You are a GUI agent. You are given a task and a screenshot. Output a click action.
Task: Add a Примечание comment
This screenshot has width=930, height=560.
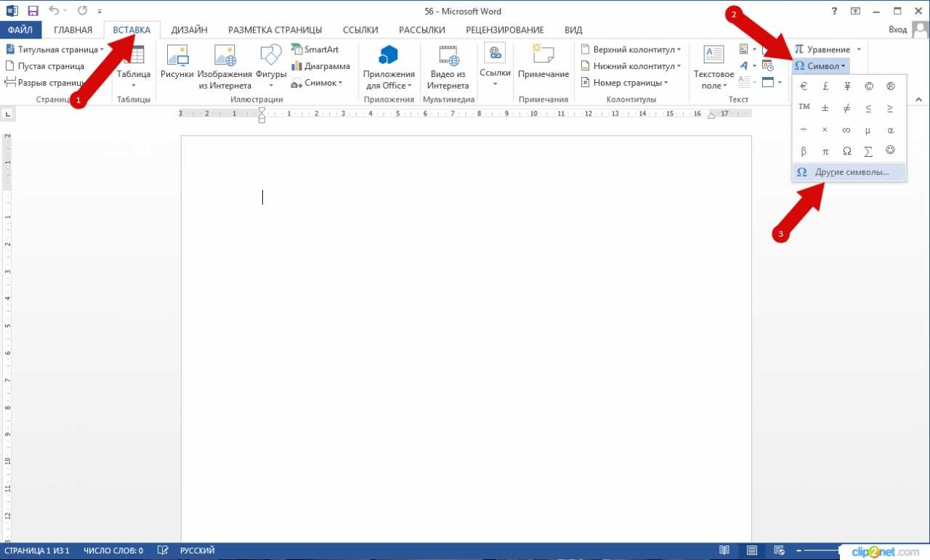[x=543, y=62]
